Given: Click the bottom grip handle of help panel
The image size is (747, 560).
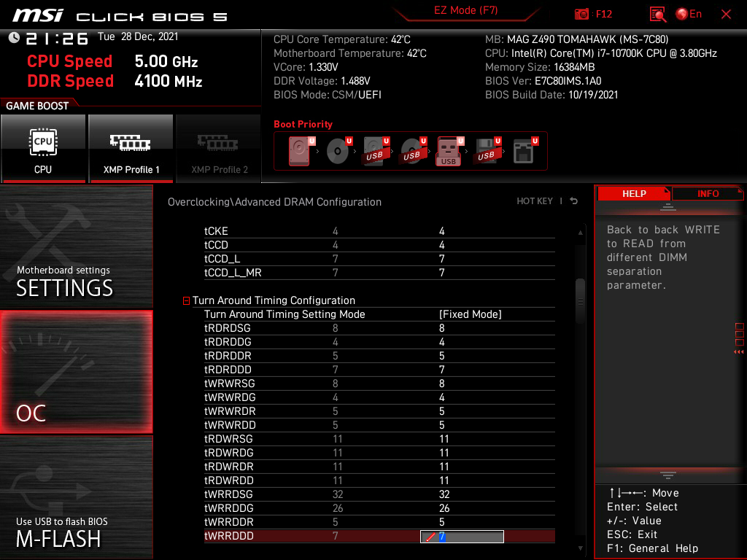Looking at the screenshot, I should click(x=668, y=475).
